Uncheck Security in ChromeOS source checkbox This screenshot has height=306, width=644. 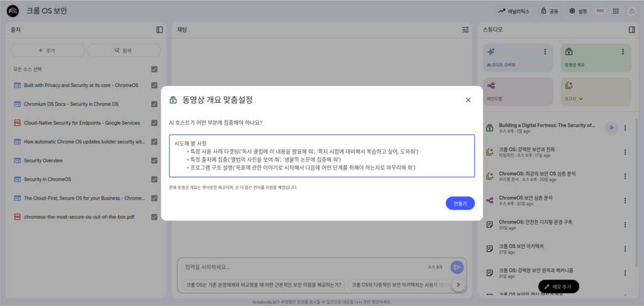[x=154, y=179]
